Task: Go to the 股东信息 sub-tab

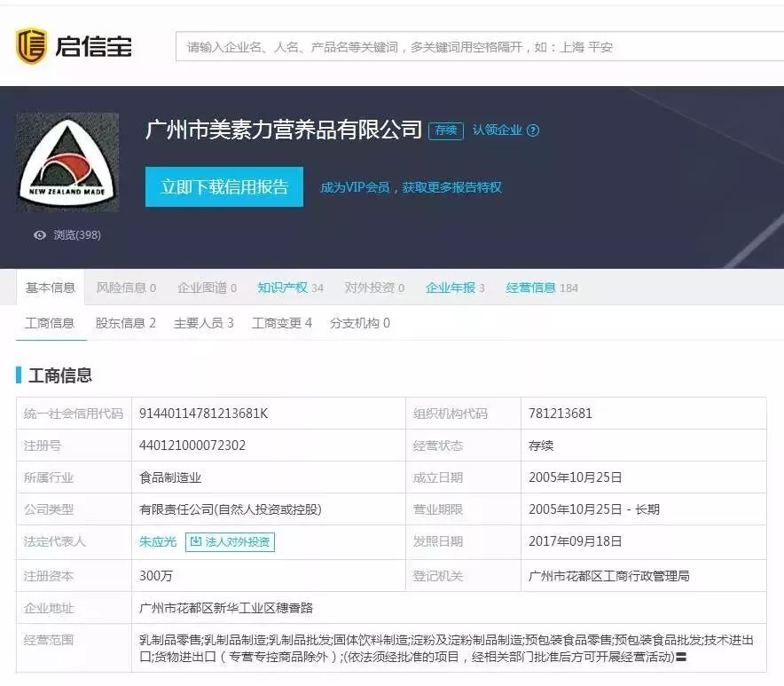Action: coord(126,323)
